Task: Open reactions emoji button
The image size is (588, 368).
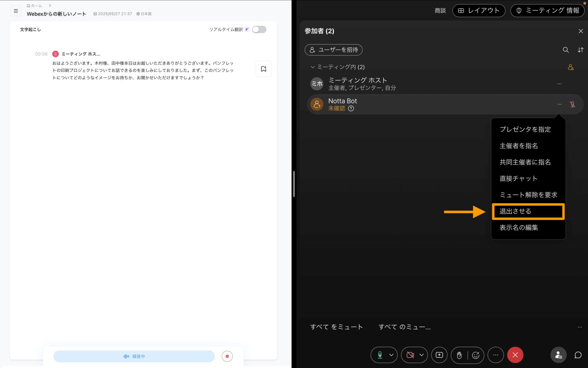Action: point(476,355)
